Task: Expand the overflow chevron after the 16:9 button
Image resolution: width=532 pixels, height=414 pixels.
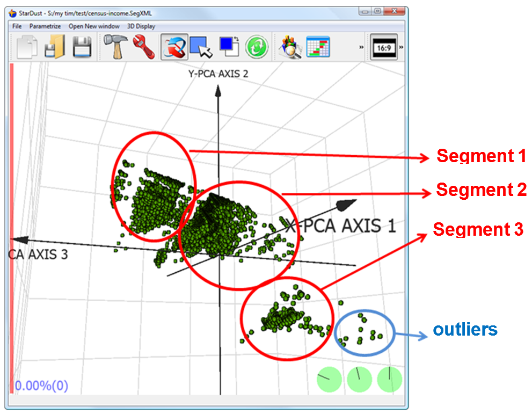Action: coord(401,47)
